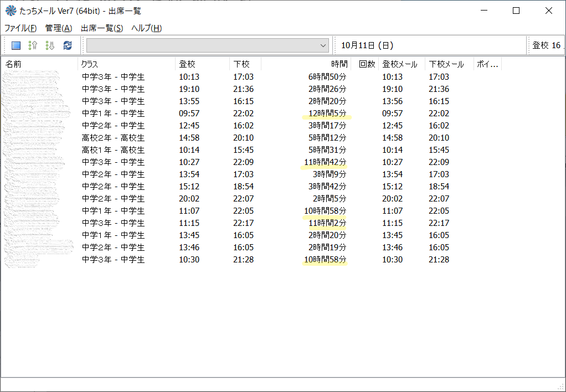Click the 回数 column header
The width and height of the screenshot is (566, 392).
(365, 64)
